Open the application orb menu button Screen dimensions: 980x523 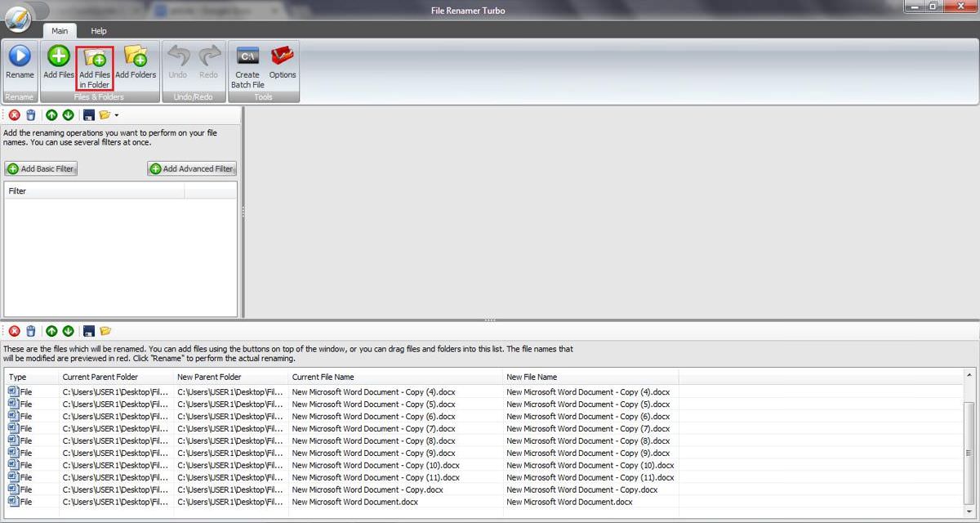[16, 17]
